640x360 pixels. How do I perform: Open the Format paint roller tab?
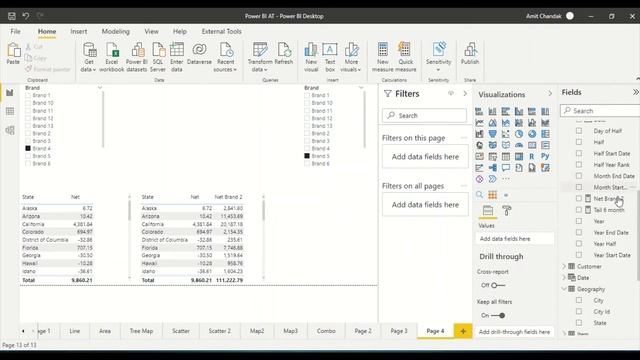pos(507,211)
